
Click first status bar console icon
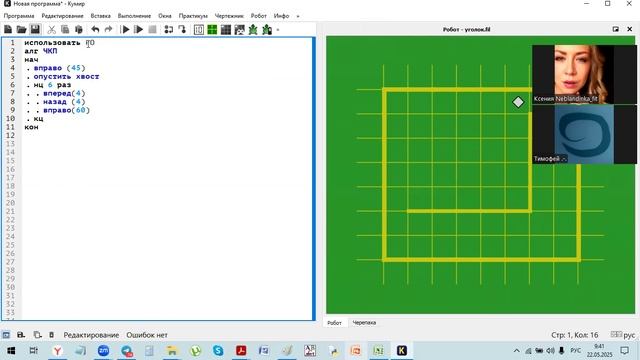6,335
